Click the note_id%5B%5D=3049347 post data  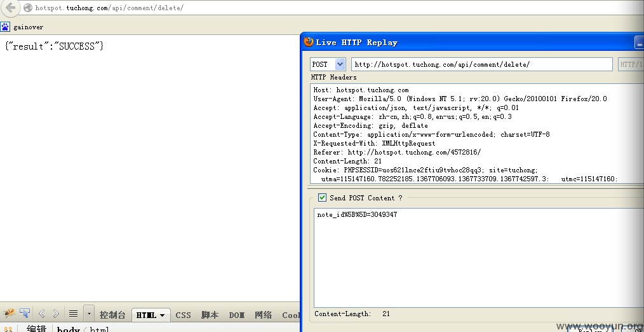pyautogui.click(x=357, y=214)
